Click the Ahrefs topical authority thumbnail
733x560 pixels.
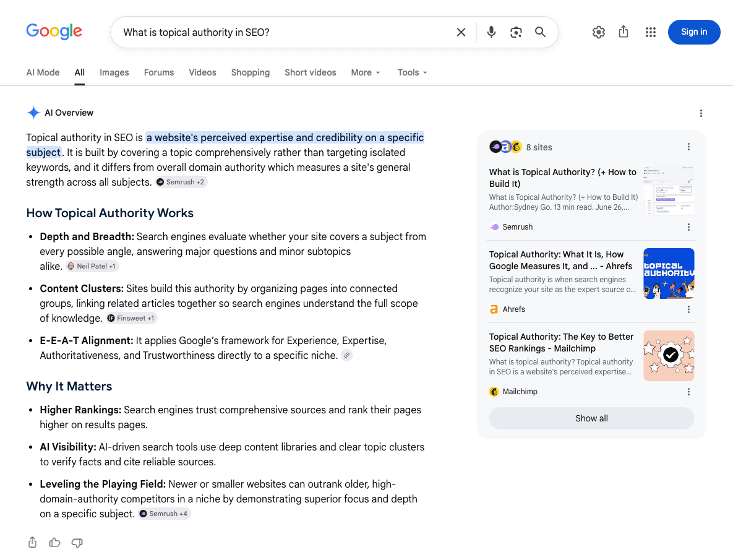pos(669,273)
